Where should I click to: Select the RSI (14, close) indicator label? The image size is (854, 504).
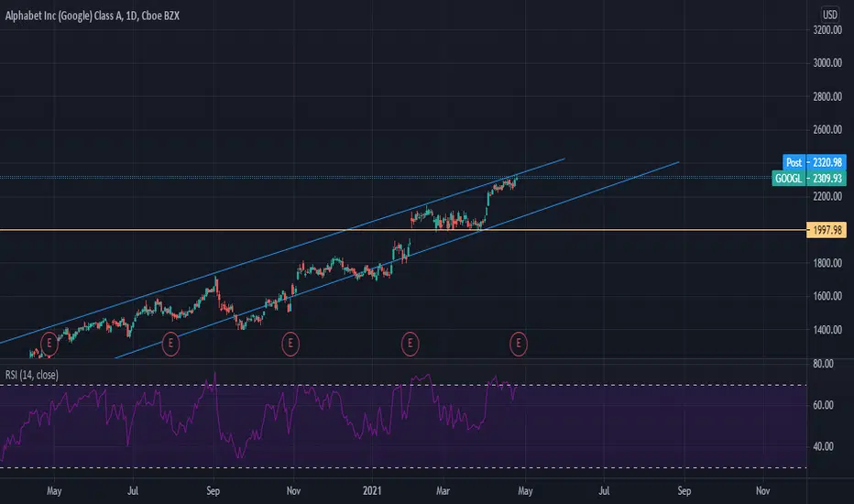pos(31,375)
